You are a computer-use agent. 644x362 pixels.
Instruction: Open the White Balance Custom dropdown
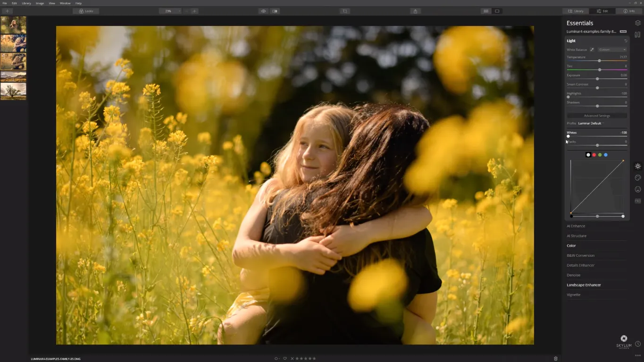pos(612,50)
